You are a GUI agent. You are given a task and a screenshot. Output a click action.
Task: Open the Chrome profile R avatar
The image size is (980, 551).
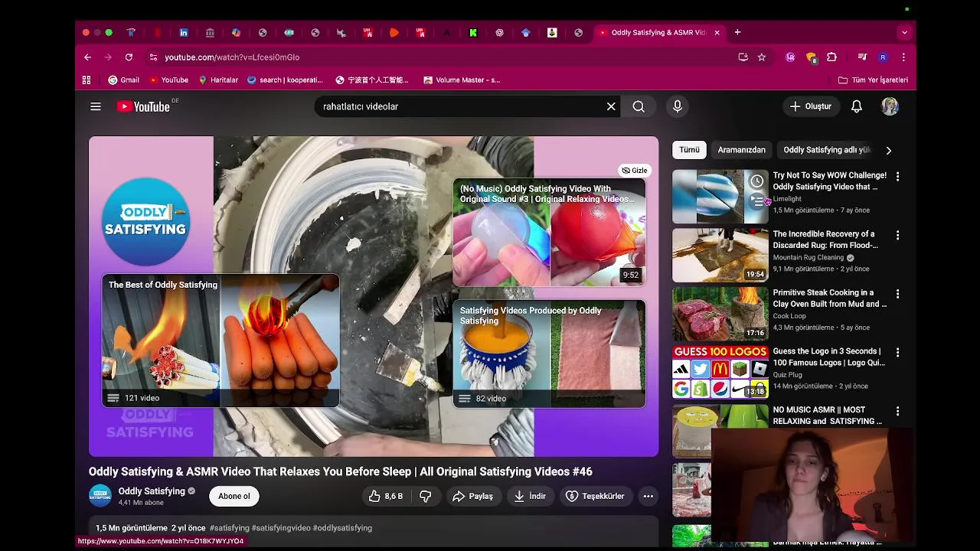pyautogui.click(x=883, y=57)
